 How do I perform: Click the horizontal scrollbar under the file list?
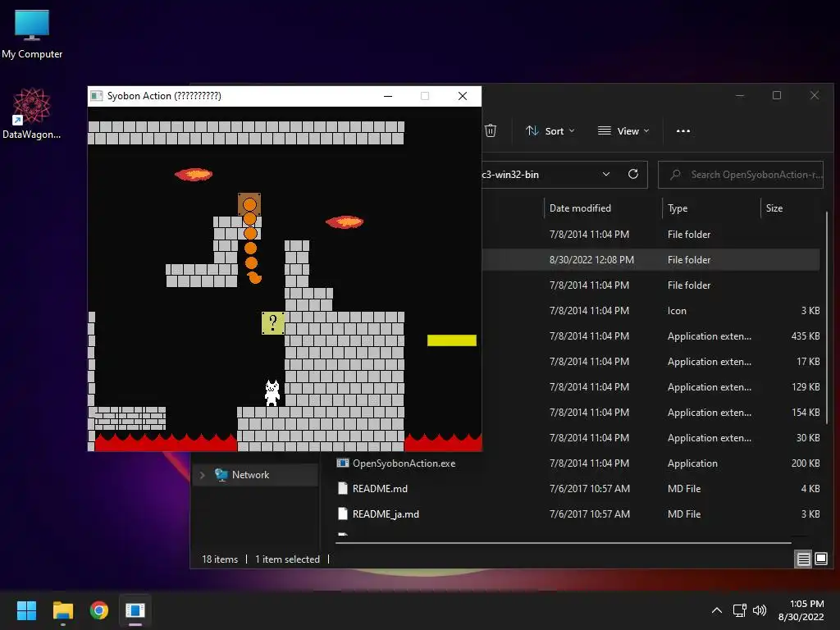click(563, 543)
